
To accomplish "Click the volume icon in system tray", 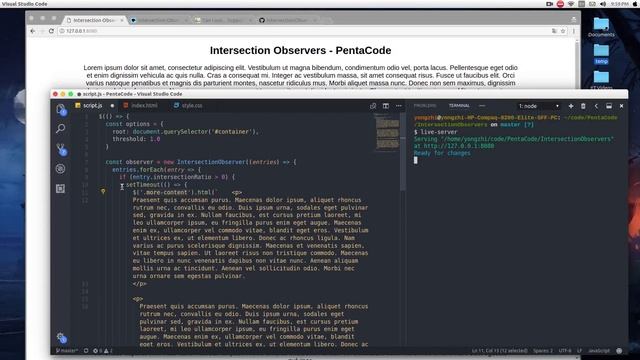I will [603, 4].
